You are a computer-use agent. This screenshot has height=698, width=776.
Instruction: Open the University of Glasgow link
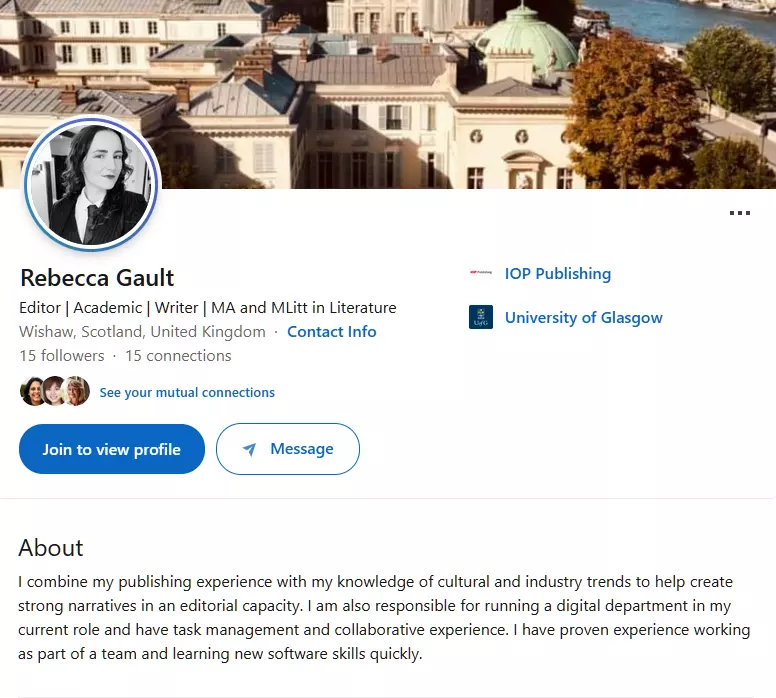tap(584, 317)
